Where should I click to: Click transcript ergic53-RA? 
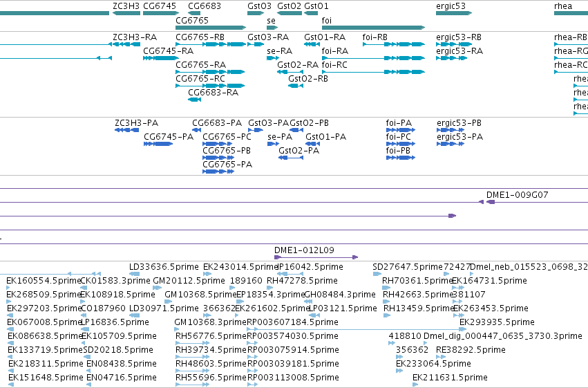pyautogui.click(x=451, y=58)
